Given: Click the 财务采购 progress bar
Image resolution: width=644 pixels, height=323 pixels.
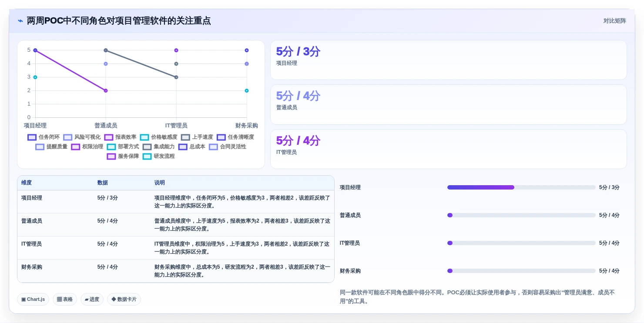Looking at the screenshot, I should 521,271.
